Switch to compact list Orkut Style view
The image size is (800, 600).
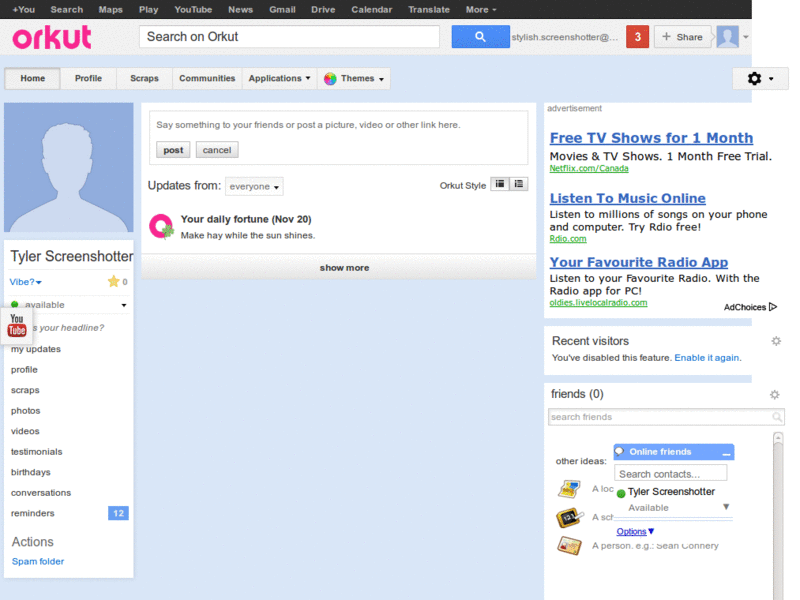click(x=519, y=184)
